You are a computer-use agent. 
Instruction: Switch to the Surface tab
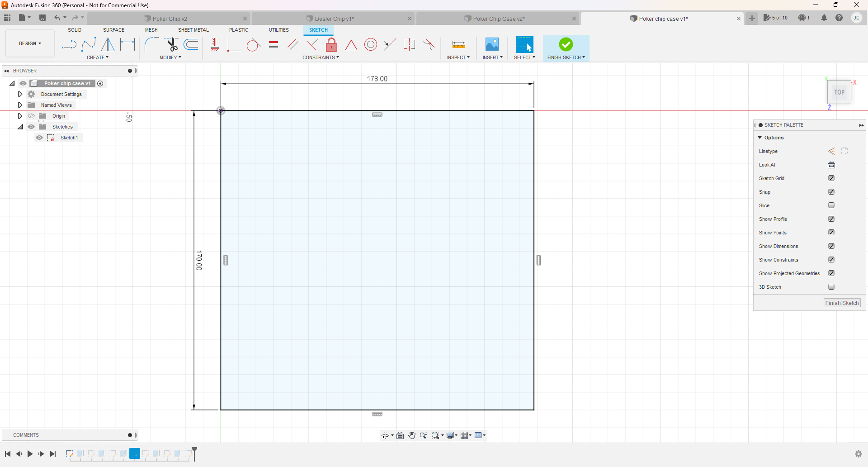[113, 30]
